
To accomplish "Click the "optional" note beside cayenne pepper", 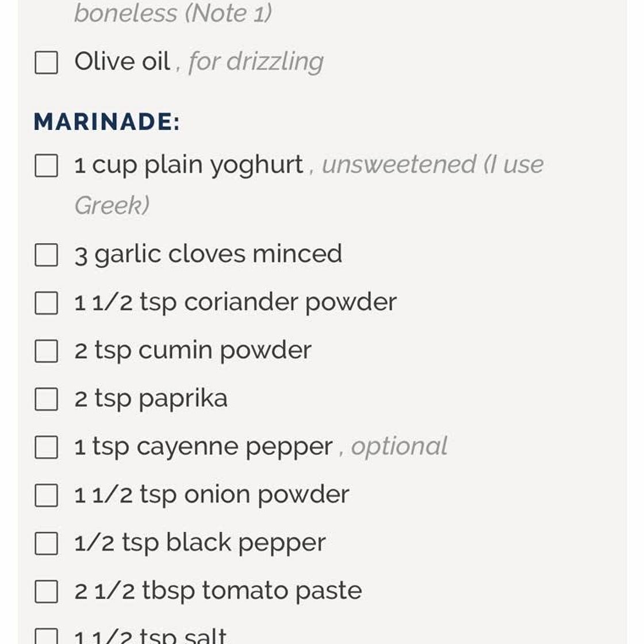I will pos(399,446).
